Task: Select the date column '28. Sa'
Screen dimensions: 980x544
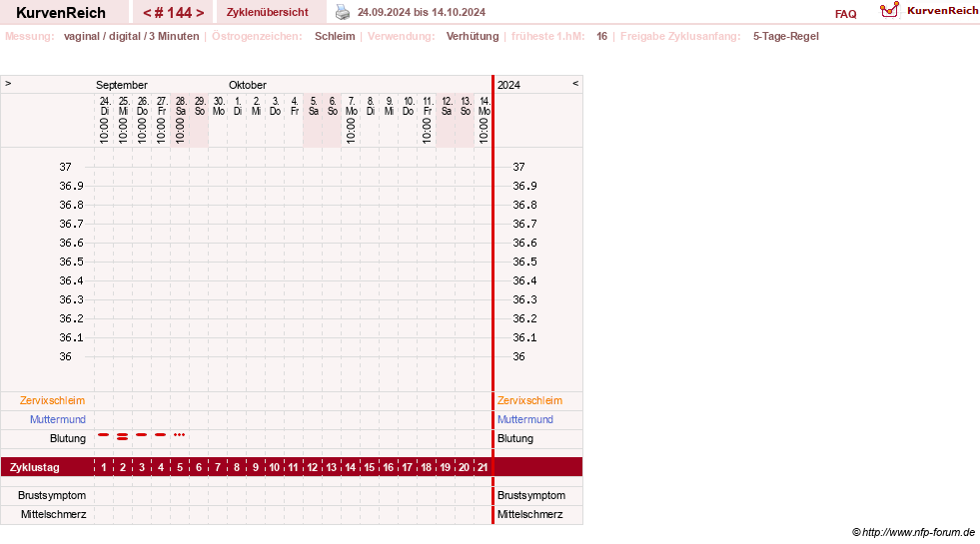Action: [181, 120]
